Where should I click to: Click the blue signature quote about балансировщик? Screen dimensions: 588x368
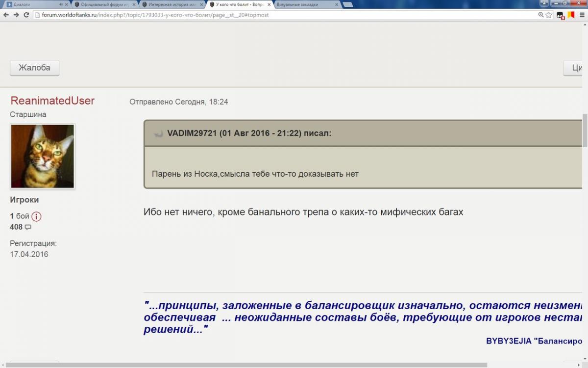click(363, 317)
